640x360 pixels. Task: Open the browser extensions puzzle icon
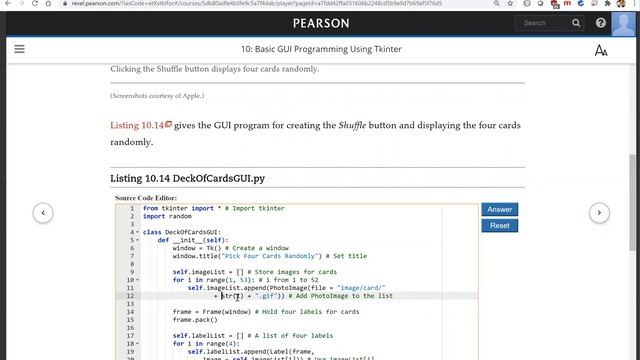tap(608, 3)
